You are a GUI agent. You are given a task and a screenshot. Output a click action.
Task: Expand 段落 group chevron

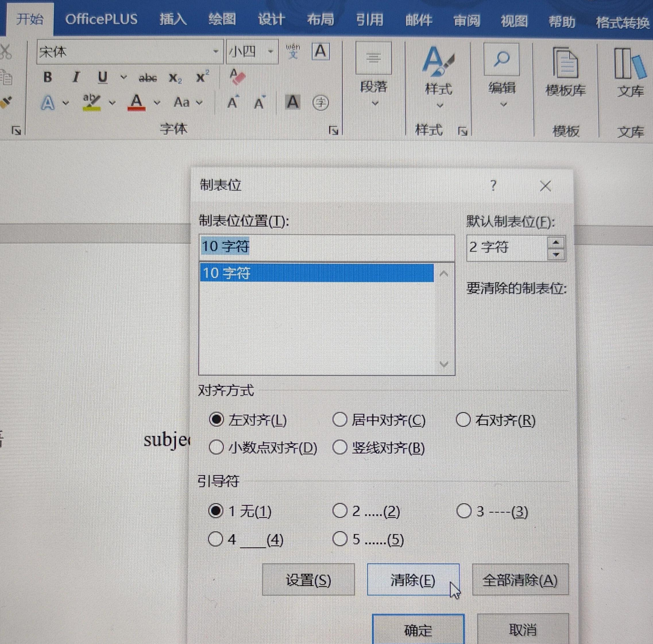click(374, 103)
